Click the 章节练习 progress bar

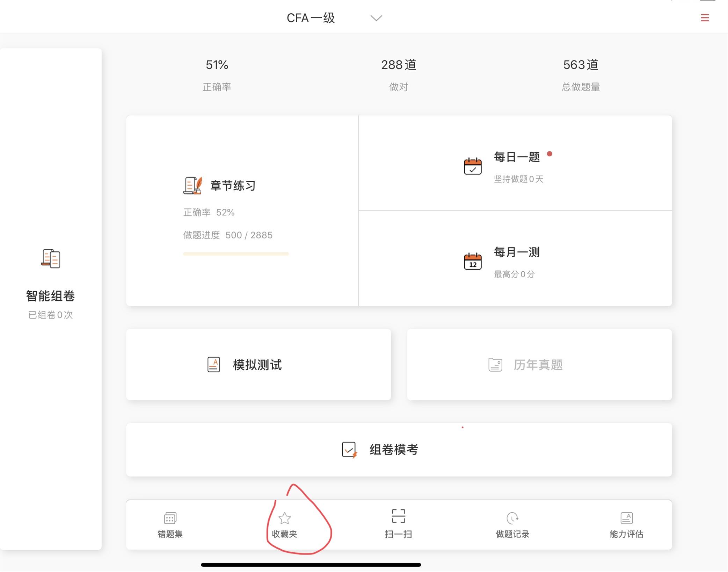(x=236, y=254)
